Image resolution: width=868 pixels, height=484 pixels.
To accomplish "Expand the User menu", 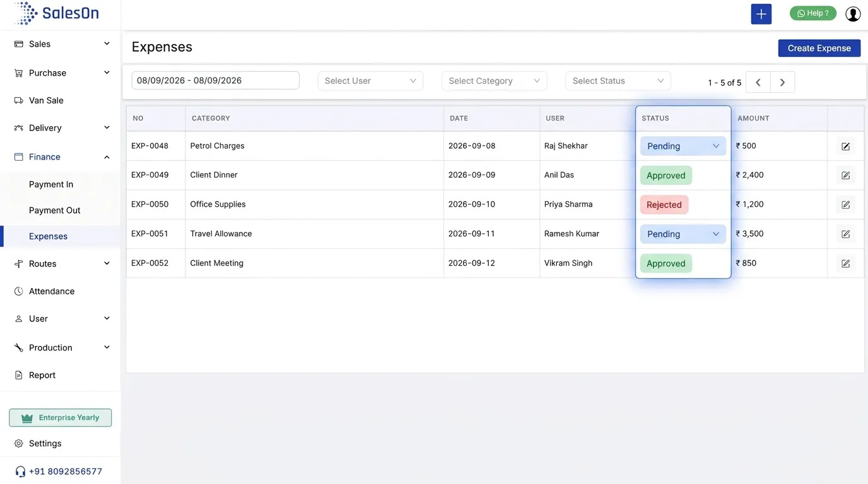I will click(61, 318).
